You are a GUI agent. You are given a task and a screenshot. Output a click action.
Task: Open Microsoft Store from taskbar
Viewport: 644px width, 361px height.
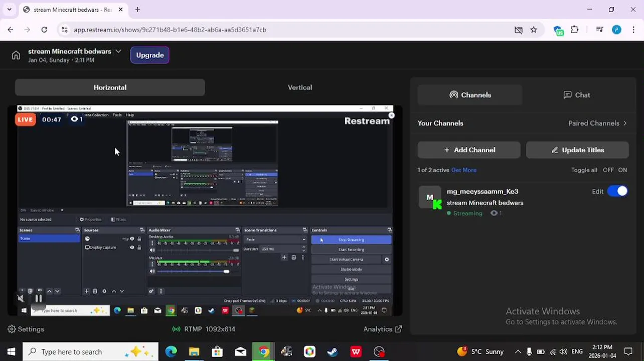[217, 351]
